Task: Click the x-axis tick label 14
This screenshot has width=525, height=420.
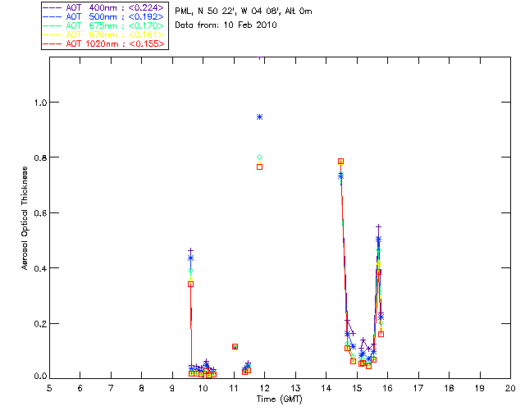Action: pos(326,388)
